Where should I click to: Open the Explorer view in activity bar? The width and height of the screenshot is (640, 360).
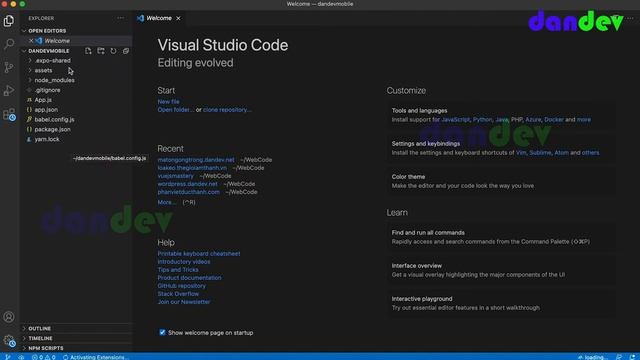(9, 20)
